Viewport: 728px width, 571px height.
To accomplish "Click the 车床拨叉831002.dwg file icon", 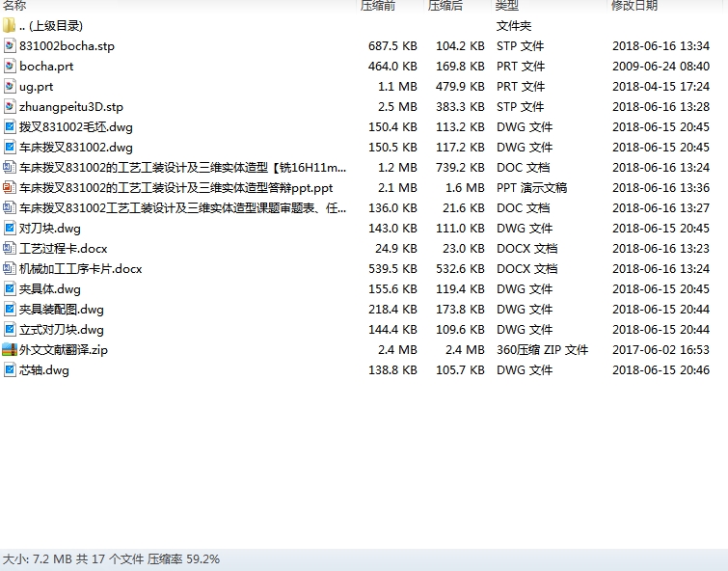I will [10, 148].
